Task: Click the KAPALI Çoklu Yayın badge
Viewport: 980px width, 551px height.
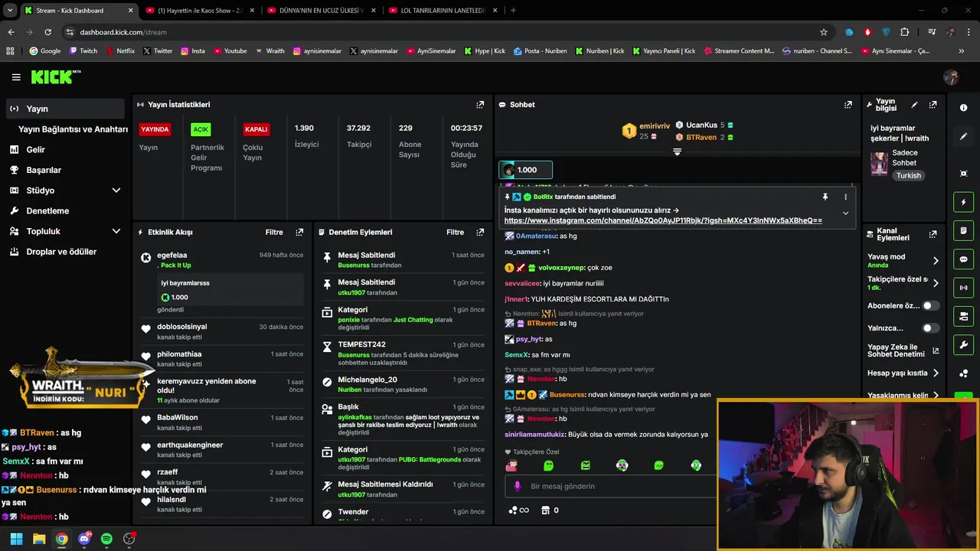Action: point(256,129)
